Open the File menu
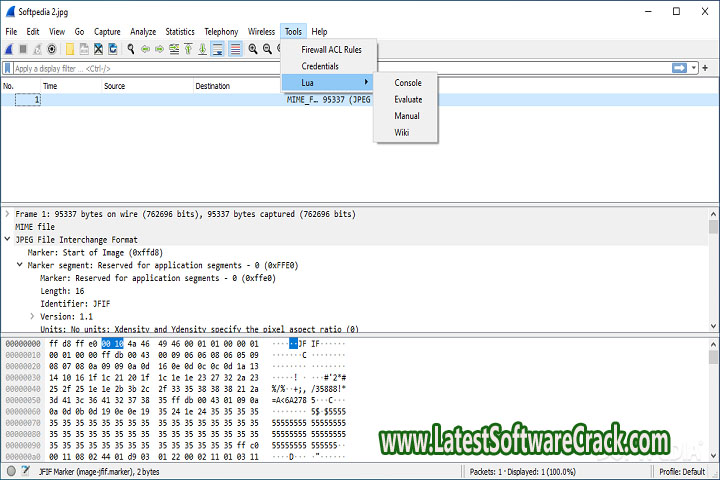Screen dimensions: 720x480 tap(11, 32)
